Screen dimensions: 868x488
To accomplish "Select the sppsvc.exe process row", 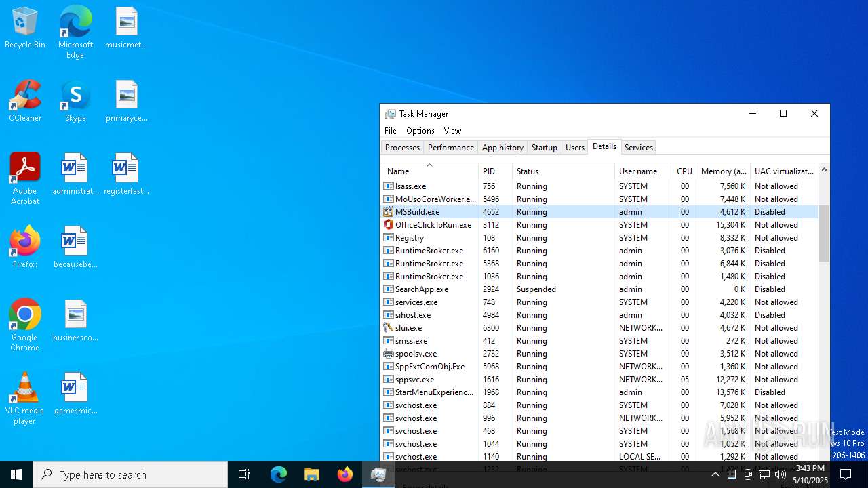I will pyautogui.click(x=599, y=380).
